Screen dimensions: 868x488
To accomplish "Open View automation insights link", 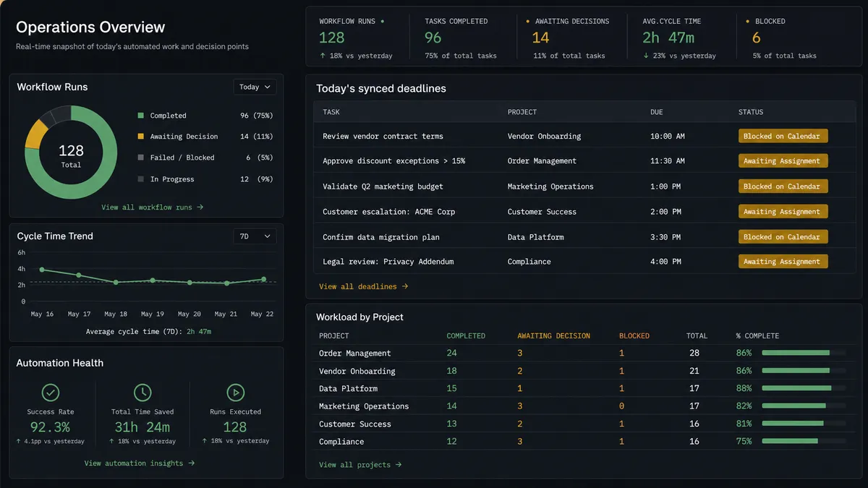I will pyautogui.click(x=140, y=463).
